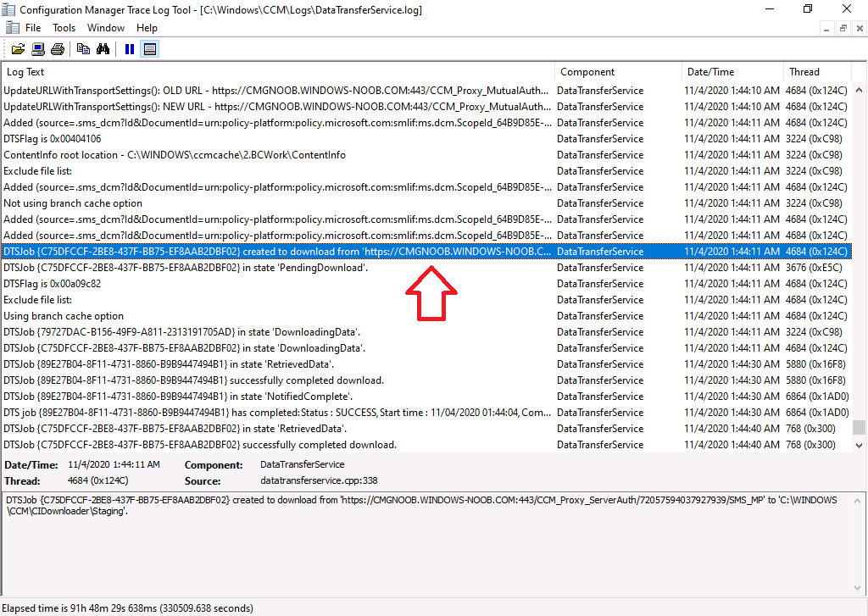Click the details text box scroll up arrow
This screenshot has width=868, height=616.
[858, 501]
